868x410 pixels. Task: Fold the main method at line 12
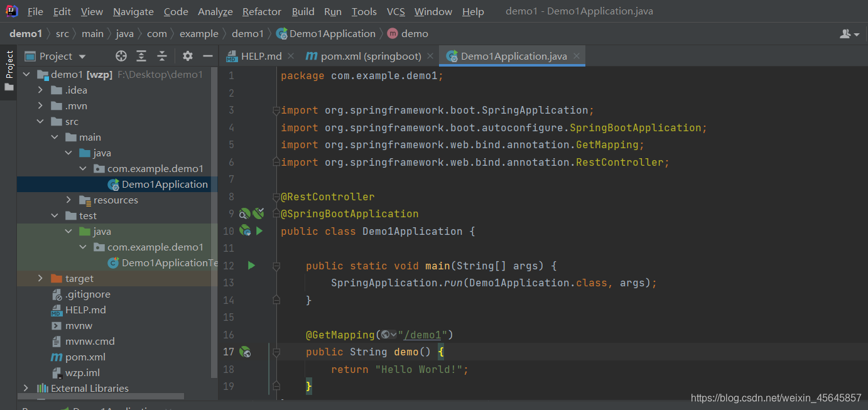[x=276, y=266]
